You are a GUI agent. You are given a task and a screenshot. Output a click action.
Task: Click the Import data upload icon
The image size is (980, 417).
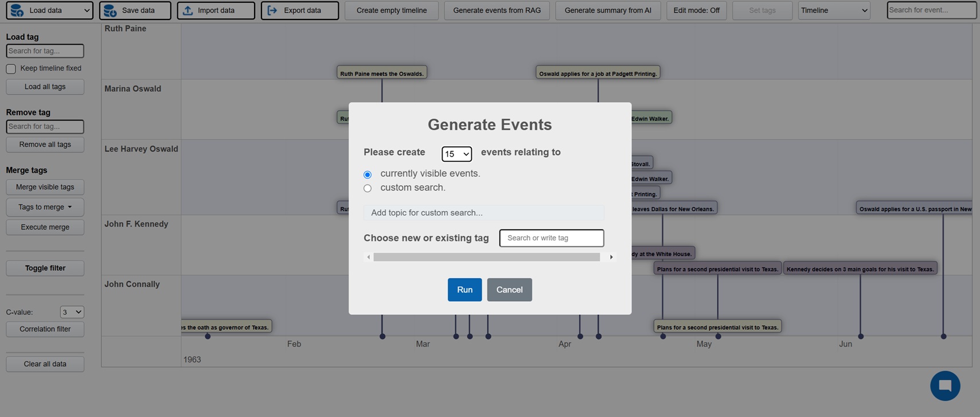(188, 10)
